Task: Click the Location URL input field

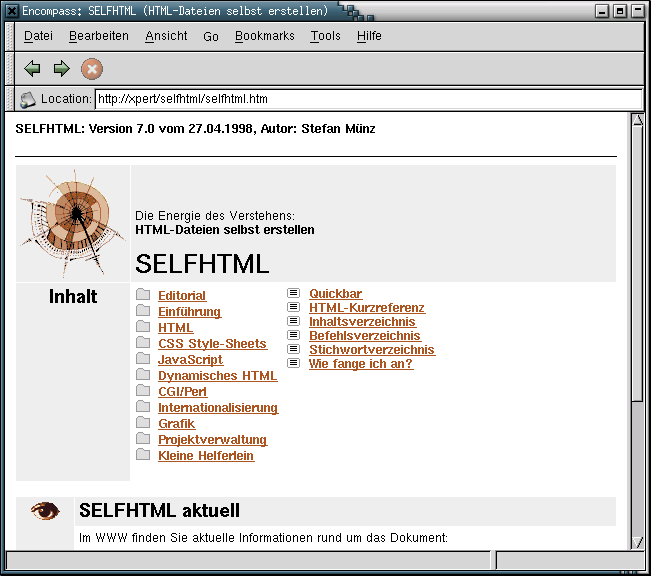Action: [x=368, y=100]
